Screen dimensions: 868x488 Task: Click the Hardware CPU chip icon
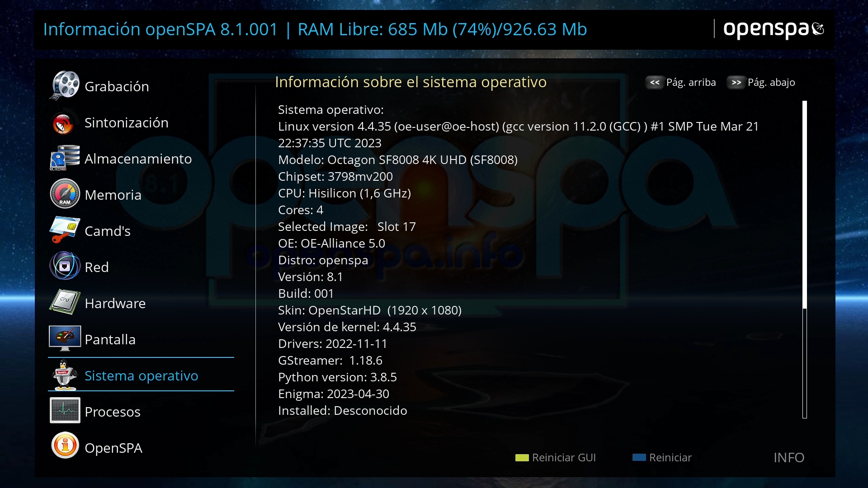pyautogui.click(x=65, y=302)
